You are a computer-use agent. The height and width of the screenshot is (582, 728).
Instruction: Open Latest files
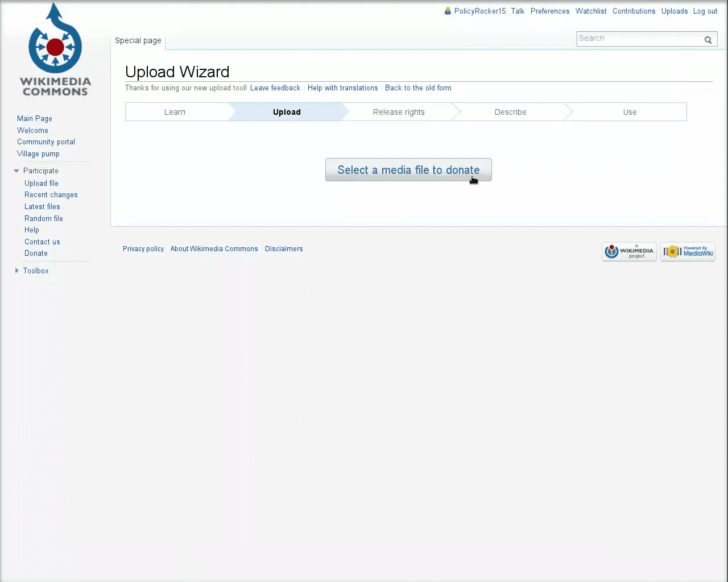tap(42, 206)
